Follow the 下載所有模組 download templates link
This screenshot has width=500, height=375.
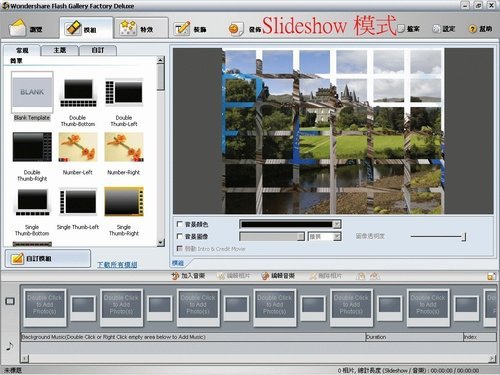pyautogui.click(x=117, y=265)
